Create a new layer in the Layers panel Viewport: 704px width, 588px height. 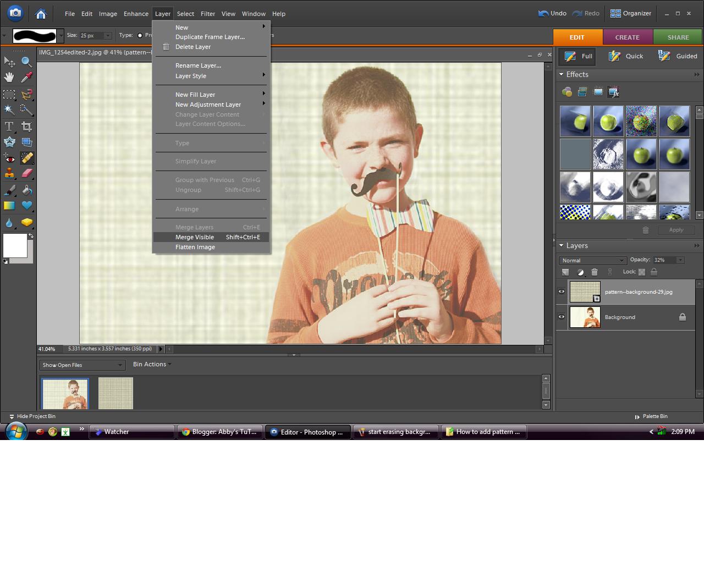pyautogui.click(x=565, y=272)
